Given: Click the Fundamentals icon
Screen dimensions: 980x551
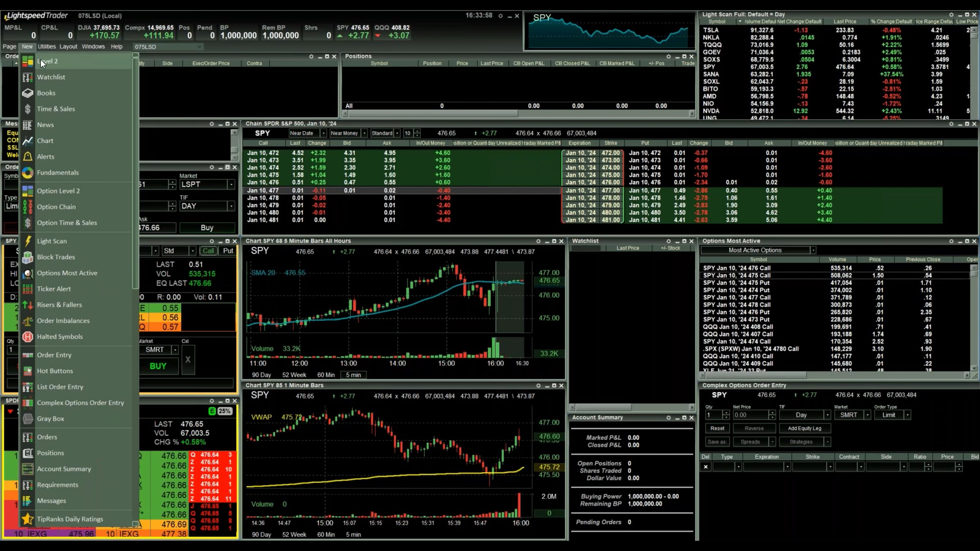Looking at the screenshot, I should [27, 173].
